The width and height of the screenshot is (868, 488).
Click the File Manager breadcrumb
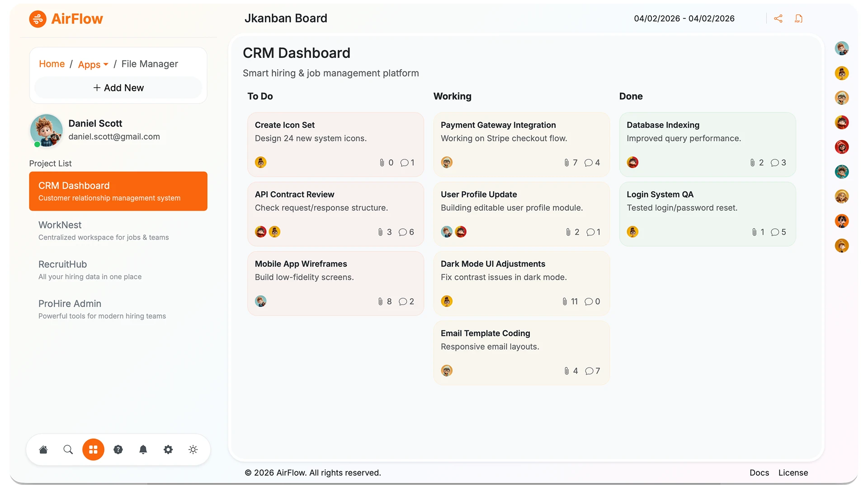(x=150, y=64)
